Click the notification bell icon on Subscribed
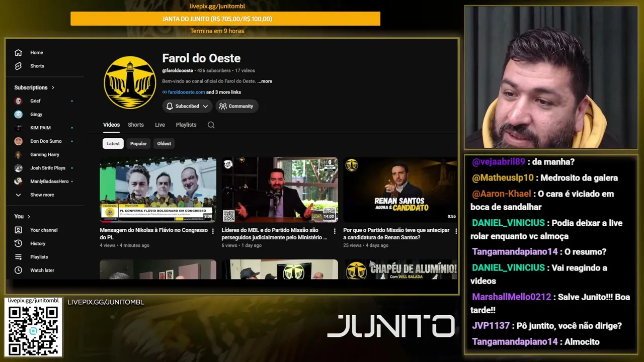Viewport: 644px width, 362px height. (170, 106)
